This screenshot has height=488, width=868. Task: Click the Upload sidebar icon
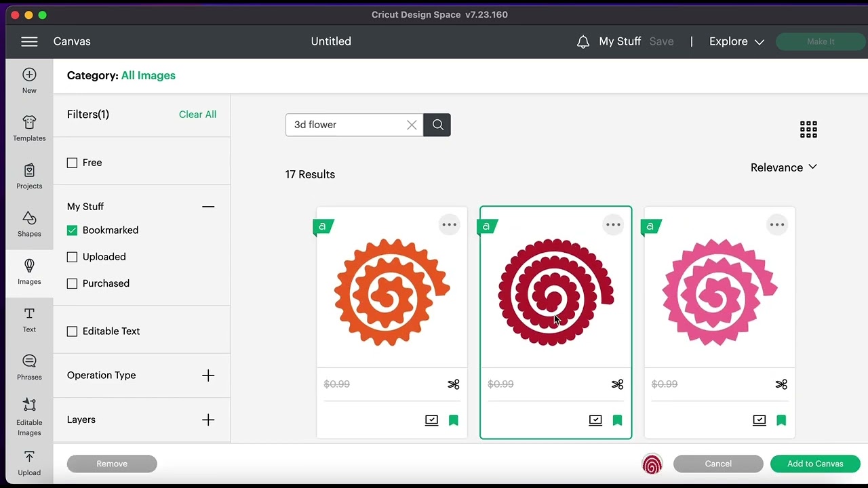(x=29, y=464)
